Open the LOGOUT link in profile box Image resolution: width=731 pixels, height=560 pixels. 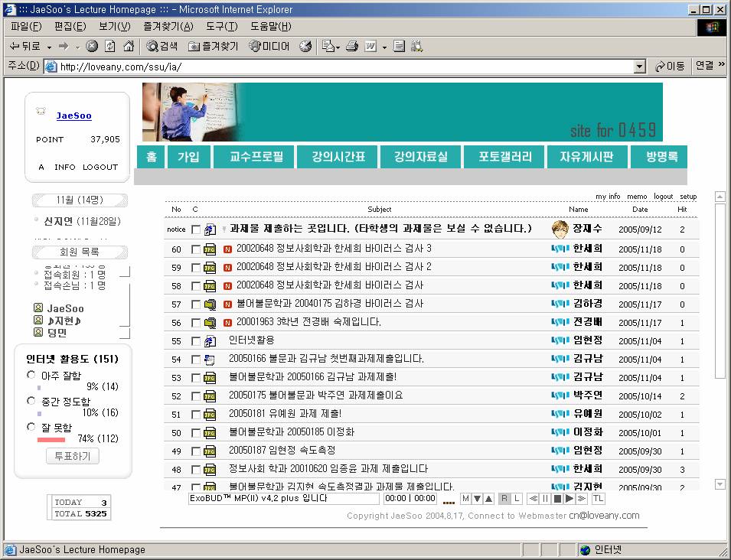coord(100,167)
